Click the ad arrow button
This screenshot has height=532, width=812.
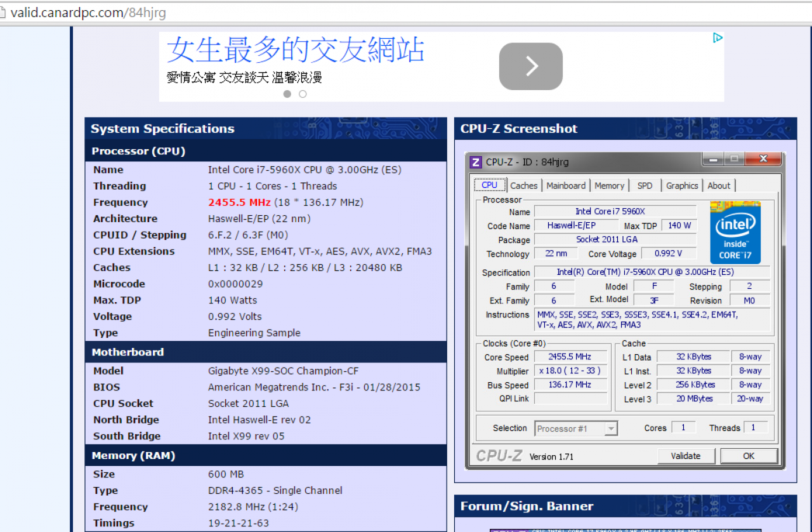coord(531,66)
